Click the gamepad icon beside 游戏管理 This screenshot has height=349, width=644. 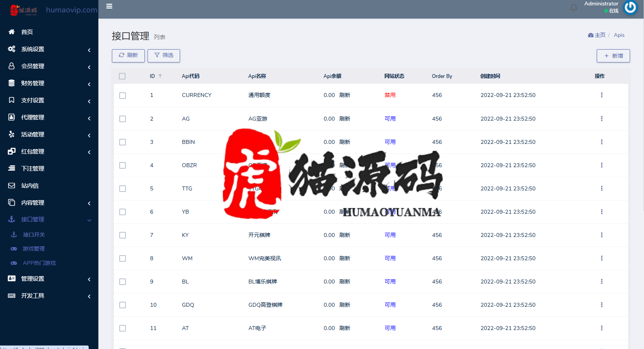14,249
